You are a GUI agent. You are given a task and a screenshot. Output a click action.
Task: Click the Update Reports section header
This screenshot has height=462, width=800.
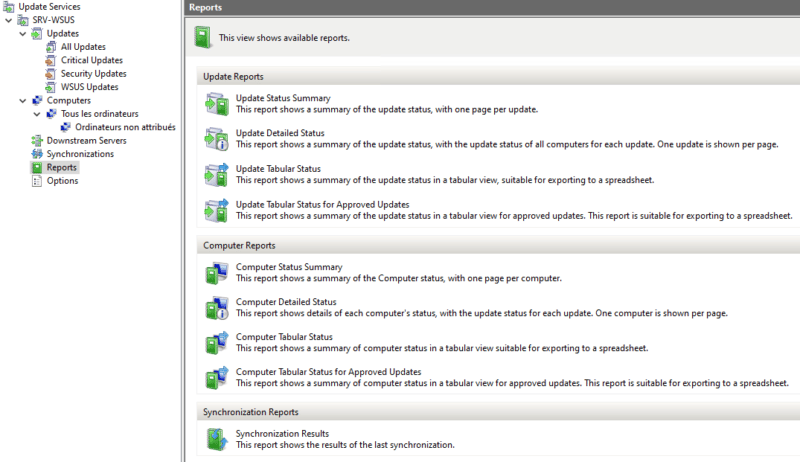(x=498, y=76)
